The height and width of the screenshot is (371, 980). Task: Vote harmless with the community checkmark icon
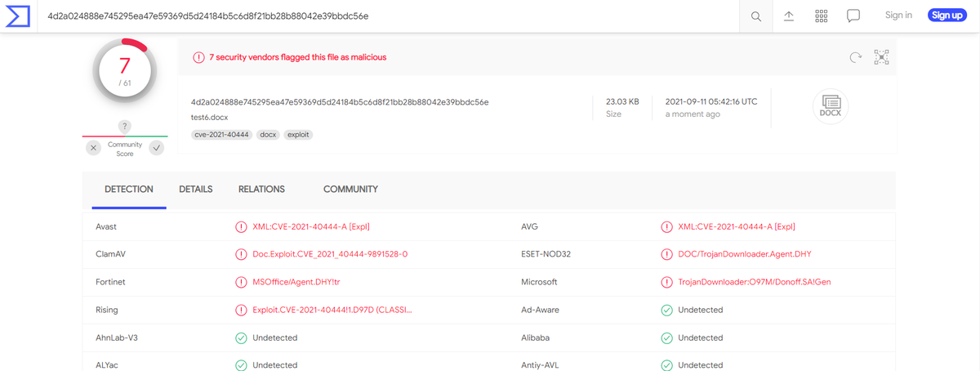(x=157, y=148)
